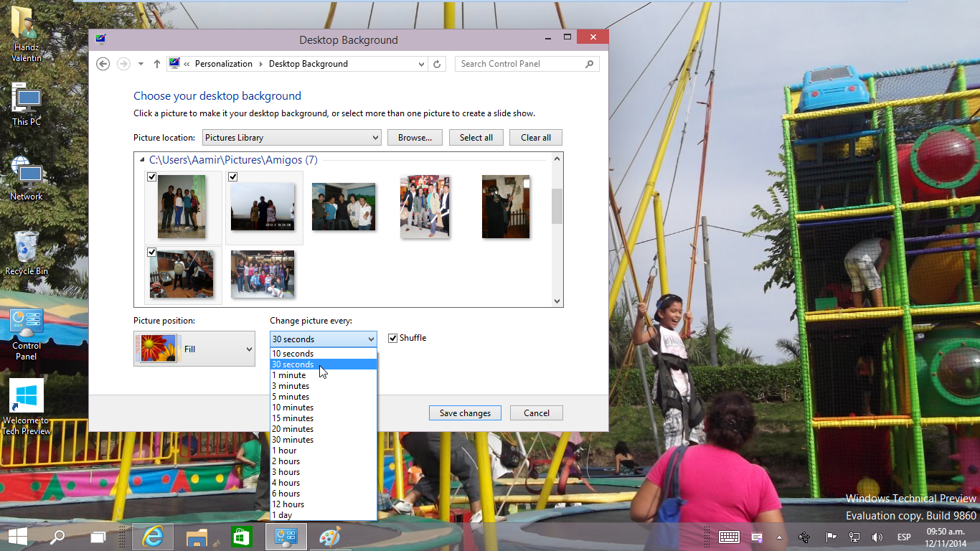Uncheck the Shuffle checkbox

tap(393, 338)
